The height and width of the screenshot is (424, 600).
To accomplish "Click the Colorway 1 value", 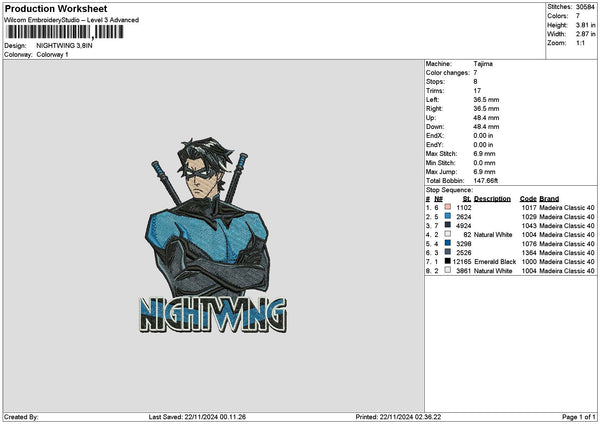I will coord(52,54).
